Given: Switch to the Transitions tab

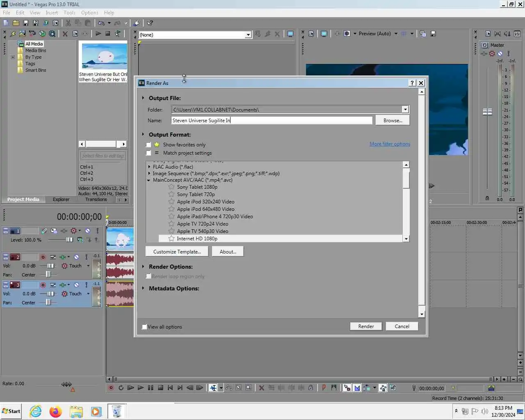Looking at the screenshot, I should point(96,199).
